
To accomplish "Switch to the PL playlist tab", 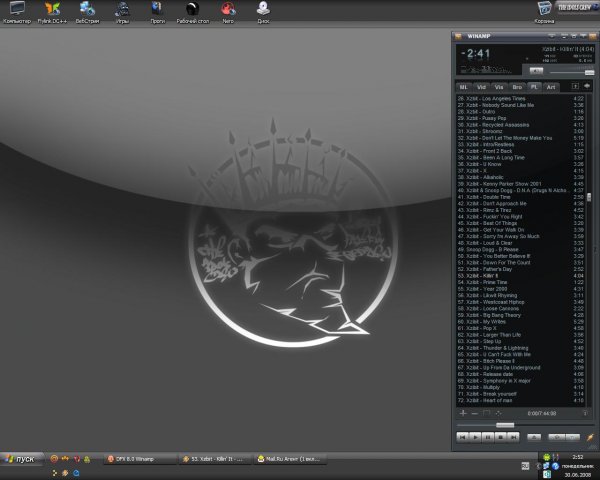I will 534,87.
